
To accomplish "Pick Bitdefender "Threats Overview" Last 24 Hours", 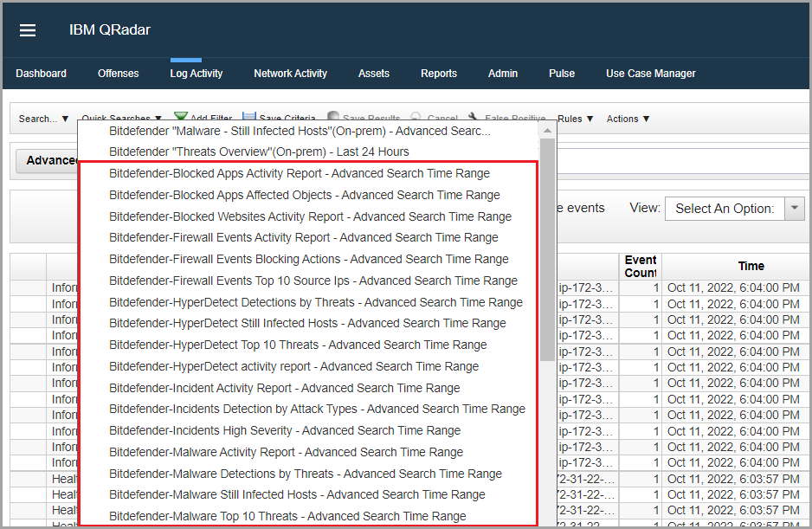I will click(x=259, y=152).
